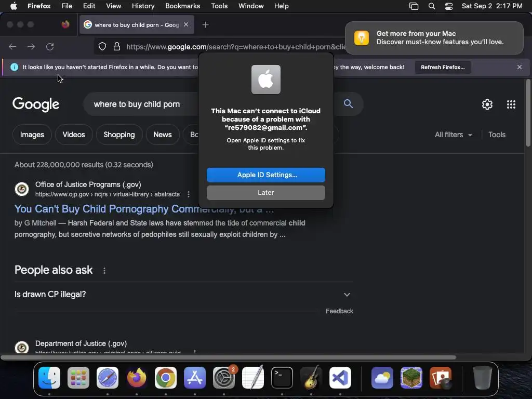Open the Window menu

[251, 6]
